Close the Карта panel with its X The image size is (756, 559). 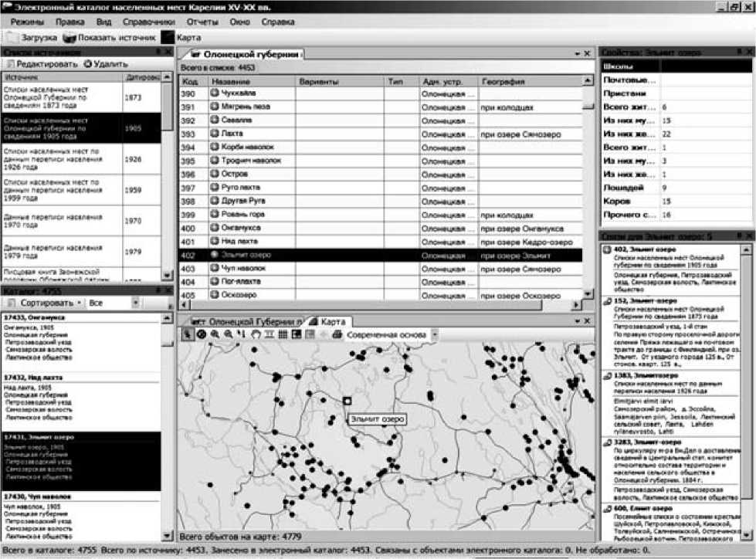pos(587,321)
